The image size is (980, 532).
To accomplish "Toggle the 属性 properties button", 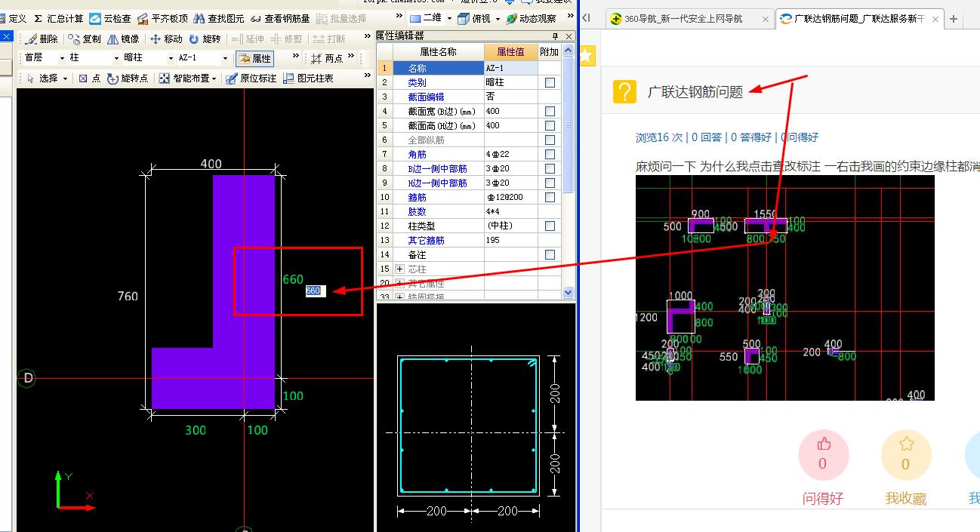I will [x=254, y=58].
